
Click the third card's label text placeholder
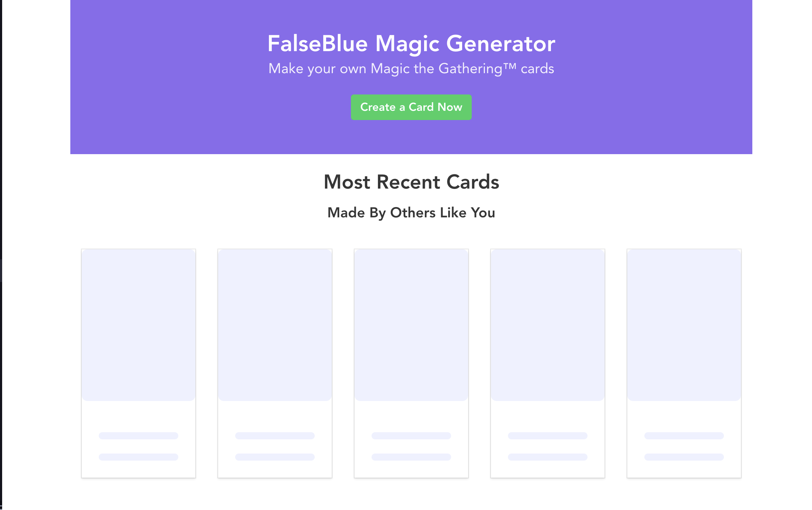[x=411, y=436]
